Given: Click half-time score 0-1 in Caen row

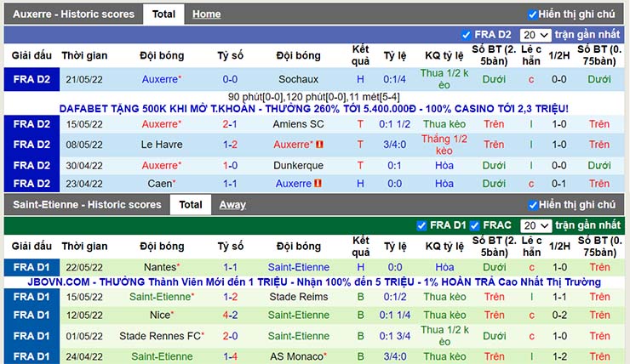Looking at the screenshot, I should pyautogui.click(x=558, y=184).
